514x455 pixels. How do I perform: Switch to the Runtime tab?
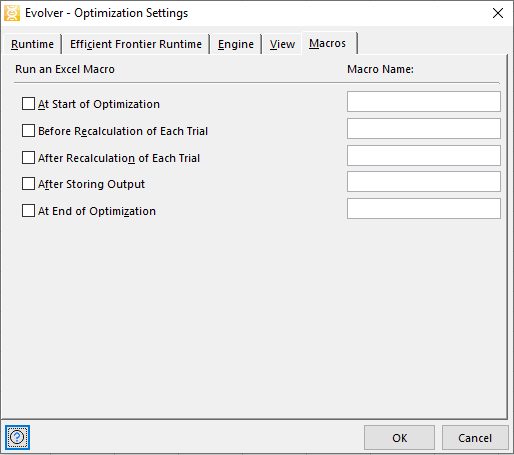point(32,44)
